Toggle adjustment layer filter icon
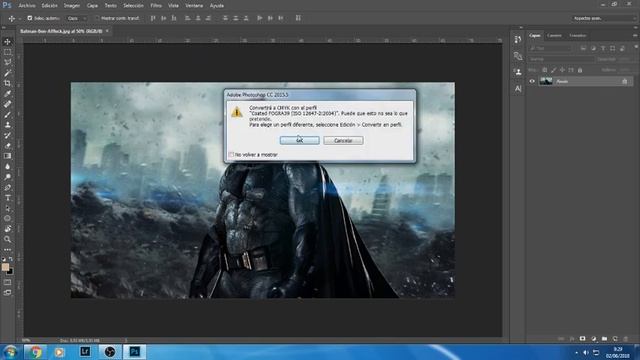The height and width of the screenshot is (360, 640). click(593, 48)
